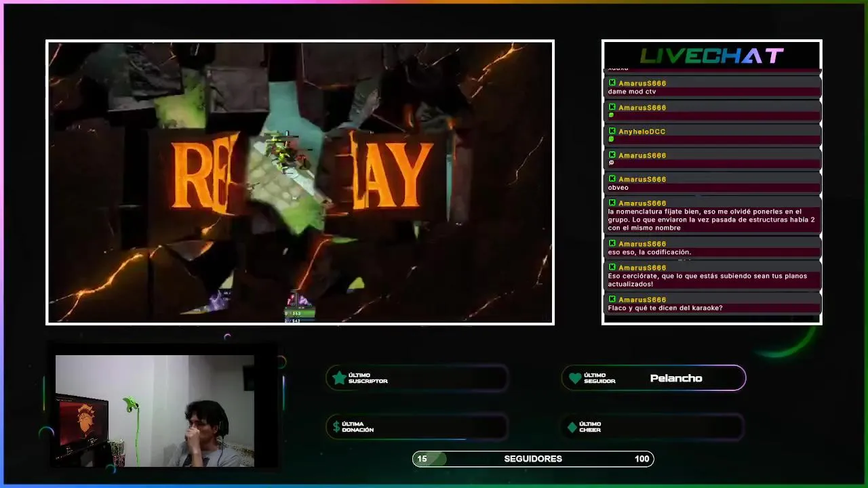Click the Última Donación label
Image resolution: width=868 pixels, height=488 pixels.
tap(357, 427)
